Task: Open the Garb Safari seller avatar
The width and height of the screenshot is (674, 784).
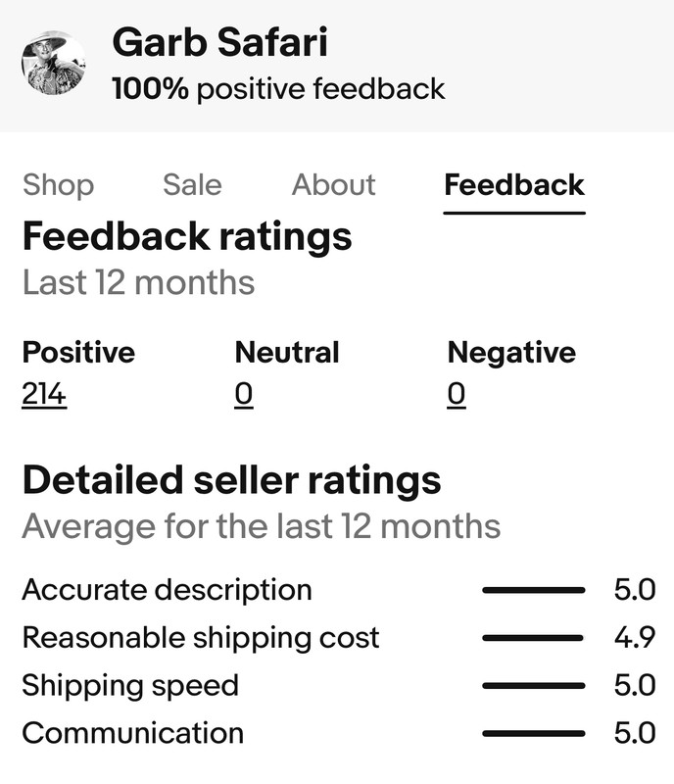Action: coord(54,63)
